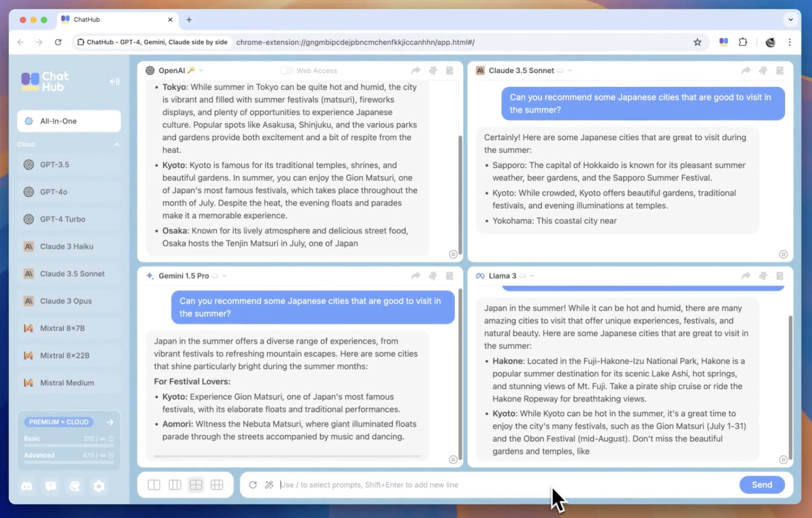Click the OpenAI panel scrollbar
The height and width of the screenshot is (518, 812).
click(460, 193)
